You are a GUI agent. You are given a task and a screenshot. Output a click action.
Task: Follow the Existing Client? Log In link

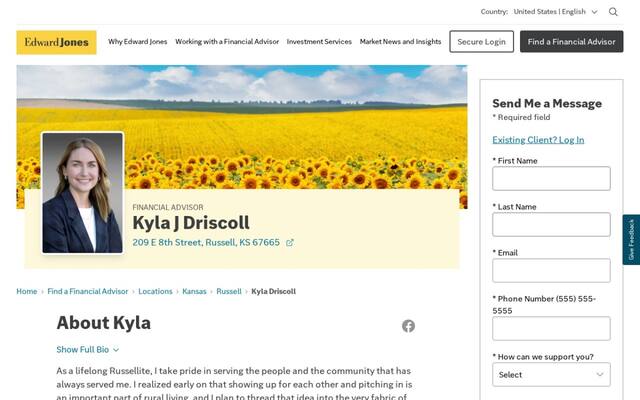[538, 140]
